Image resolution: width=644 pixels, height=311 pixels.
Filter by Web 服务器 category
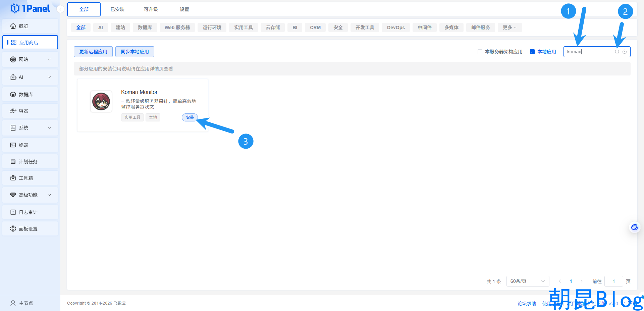tap(177, 28)
